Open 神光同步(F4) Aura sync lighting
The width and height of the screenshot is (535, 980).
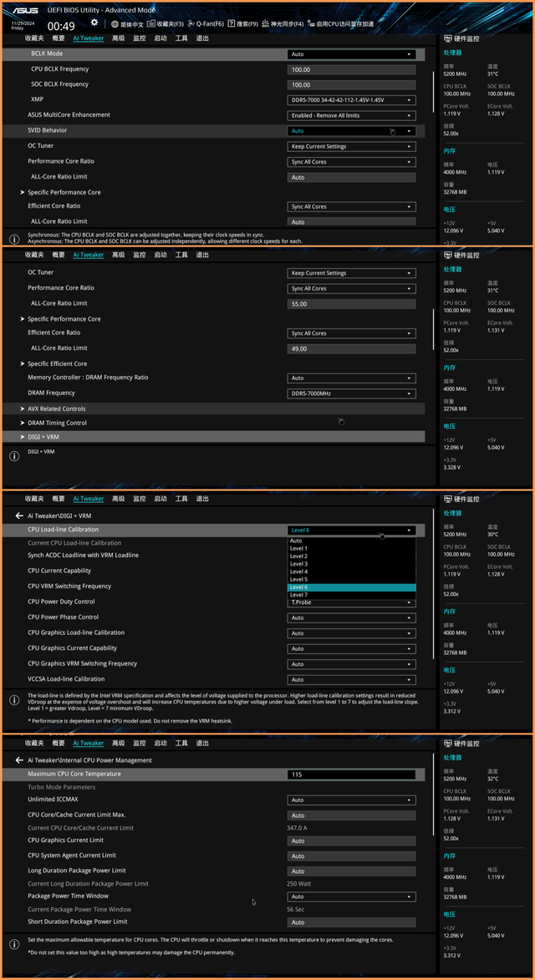[283, 24]
